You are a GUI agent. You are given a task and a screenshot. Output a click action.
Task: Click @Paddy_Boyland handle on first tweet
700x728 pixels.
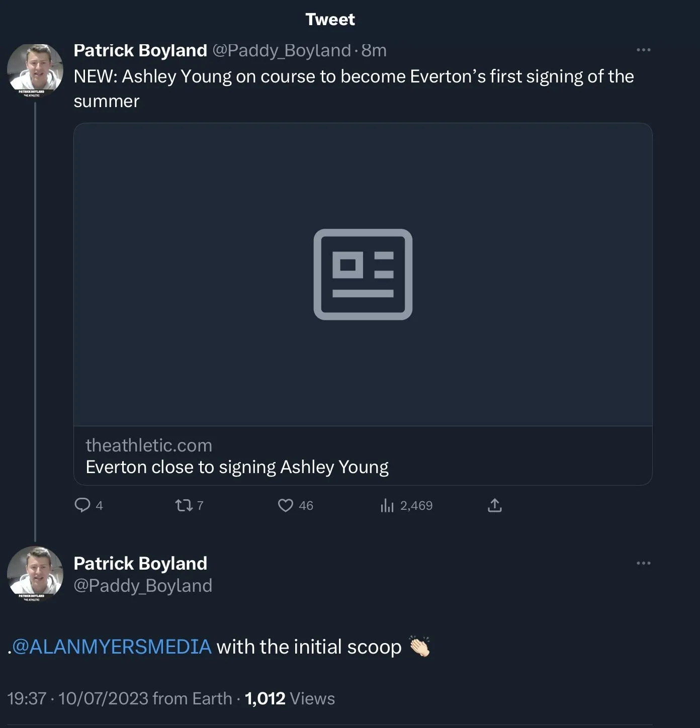coord(282,50)
